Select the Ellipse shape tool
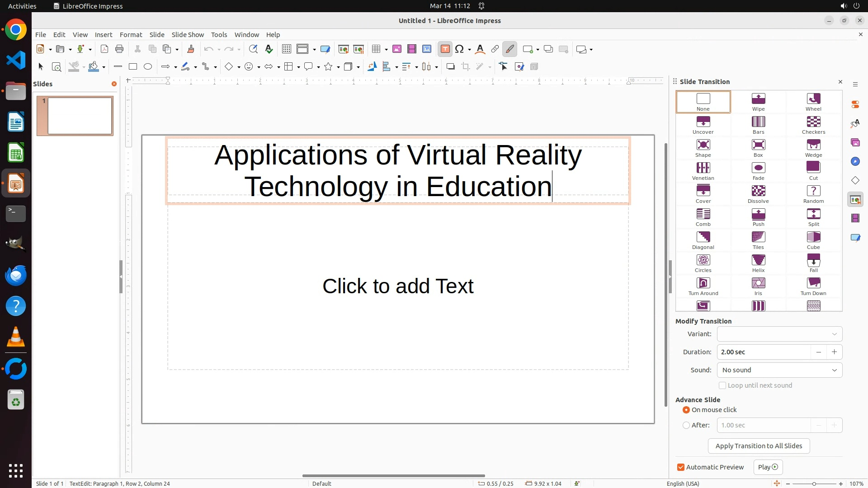This screenshot has width=868, height=488. click(x=148, y=67)
